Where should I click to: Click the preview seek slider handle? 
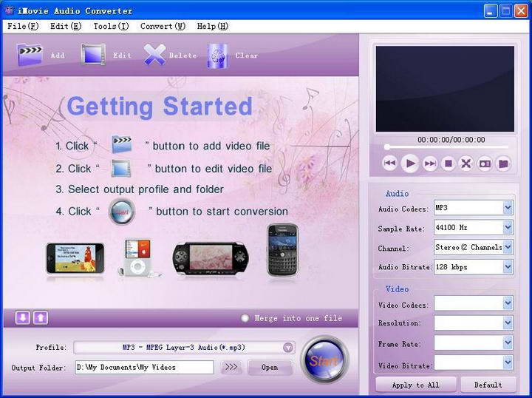coord(386,147)
